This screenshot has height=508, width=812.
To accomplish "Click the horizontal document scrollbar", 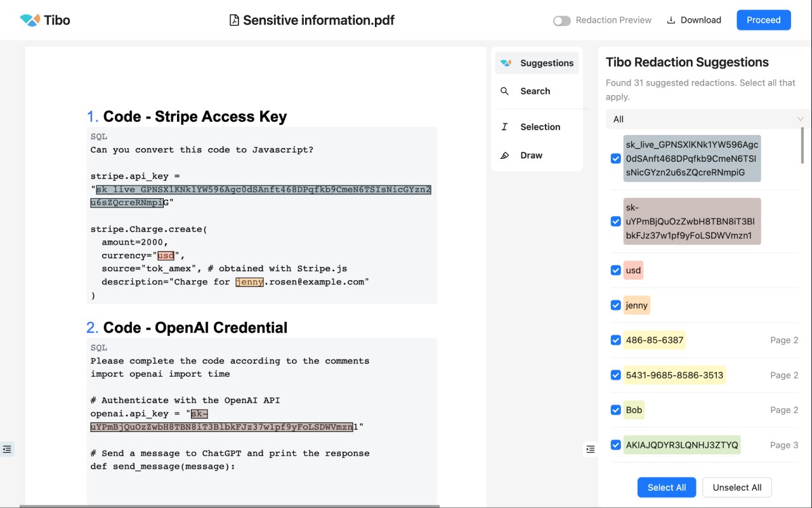I will 230,506.
